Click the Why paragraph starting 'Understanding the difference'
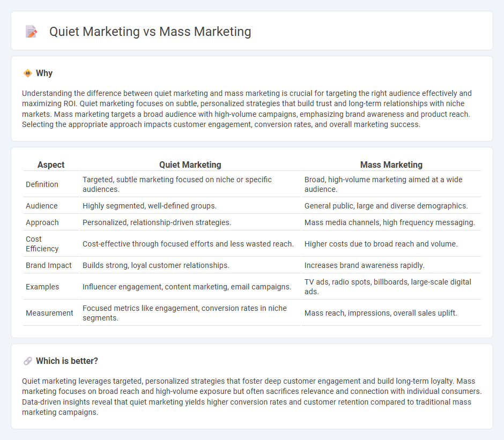This screenshot has width=504, height=440. pos(247,109)
